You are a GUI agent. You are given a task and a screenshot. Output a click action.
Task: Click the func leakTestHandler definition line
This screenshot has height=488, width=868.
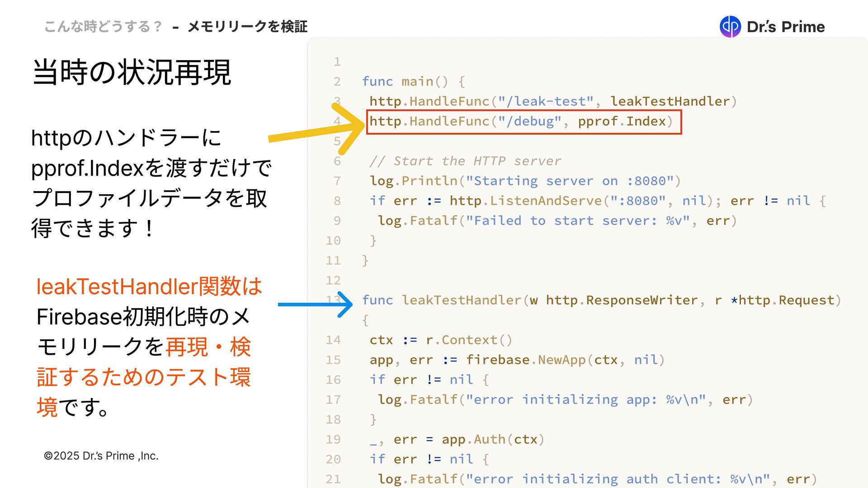(x=601, y=300)
